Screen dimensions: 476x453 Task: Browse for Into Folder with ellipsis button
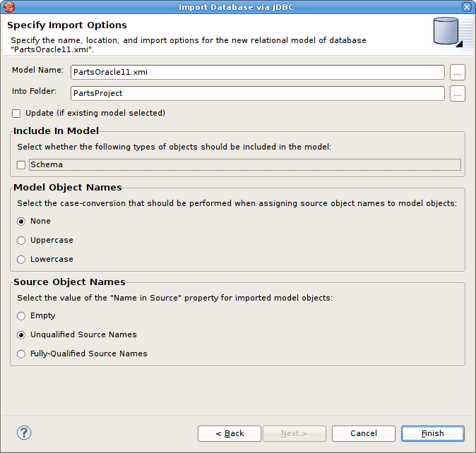coord(457,93)
